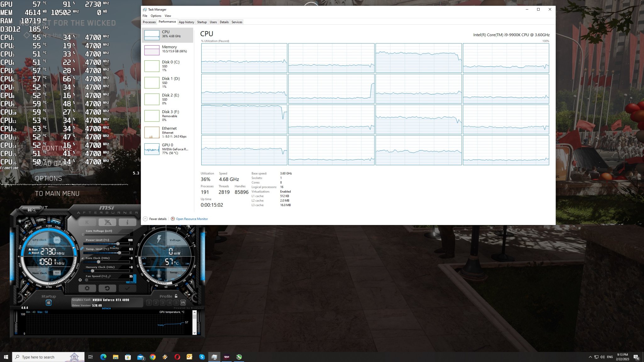Open Afterburner information panel via i icon
Image resolution: width=644 pixels, height=362 pixels.
127,222
